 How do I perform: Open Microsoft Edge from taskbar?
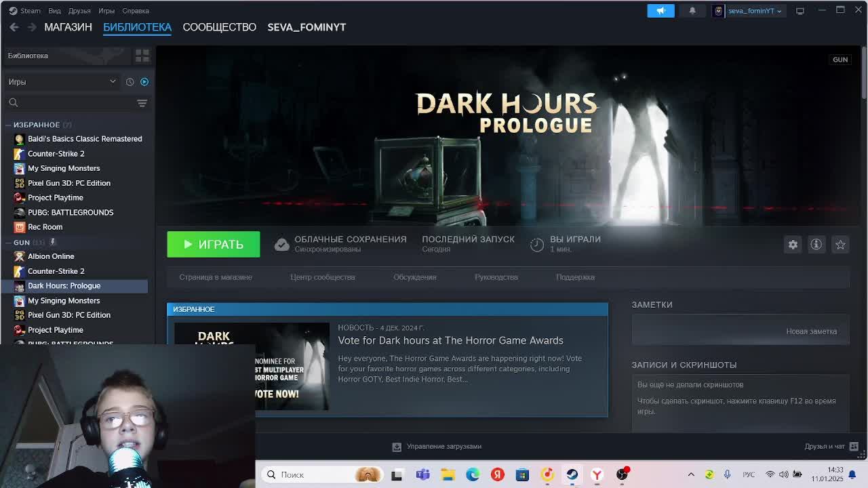[473, 474]
